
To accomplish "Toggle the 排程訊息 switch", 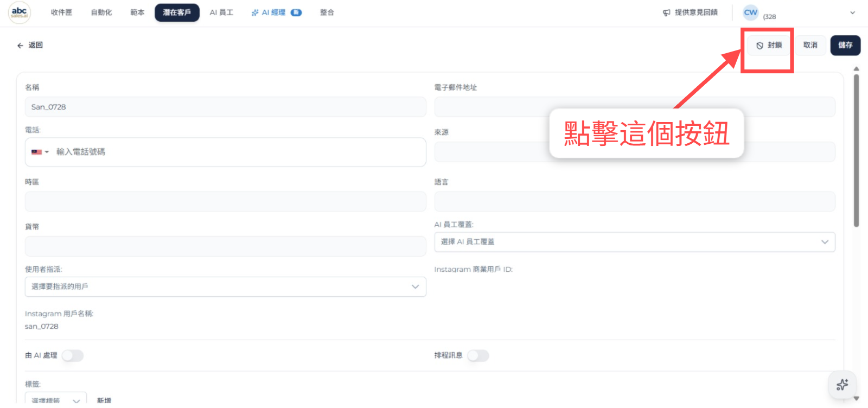I will click(478, 355).
